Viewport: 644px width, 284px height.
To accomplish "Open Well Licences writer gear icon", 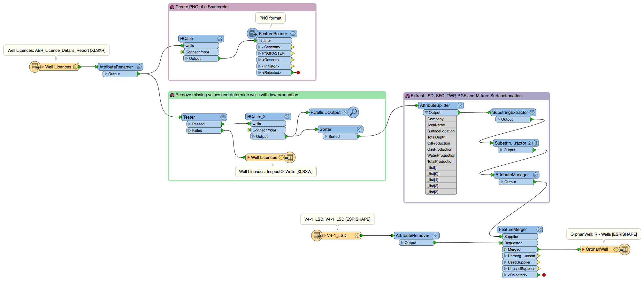I will pos(281,157).
